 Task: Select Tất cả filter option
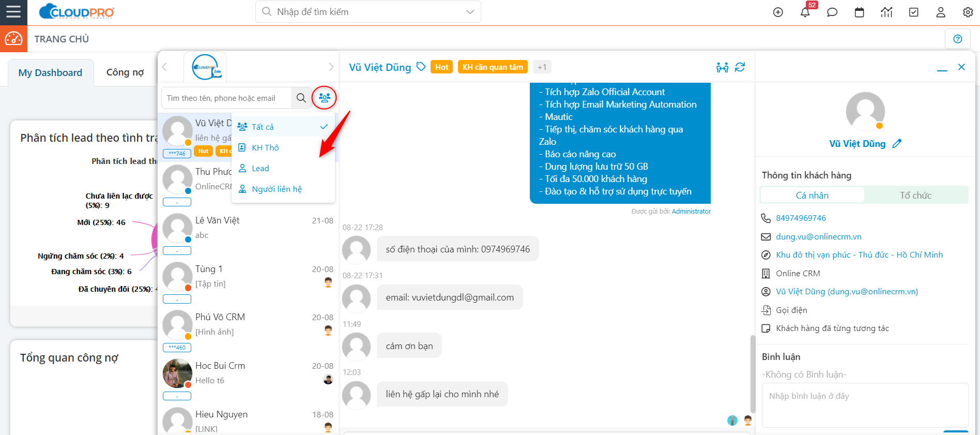[283, 127]
